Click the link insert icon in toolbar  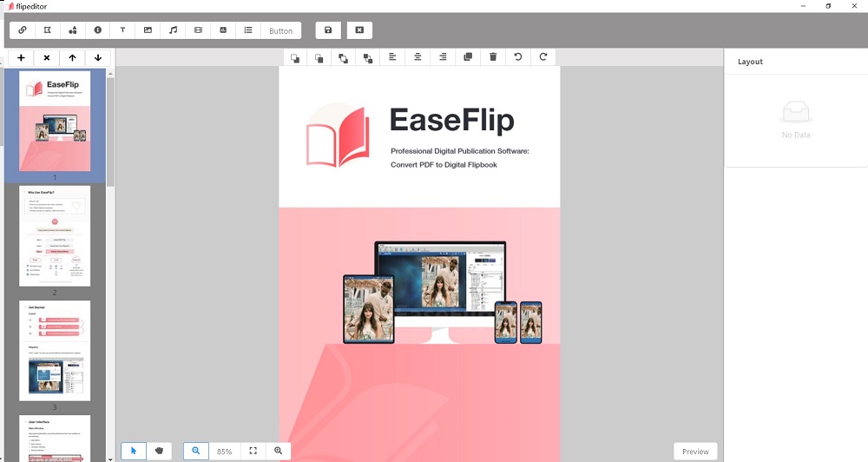click(x=23, y=30)
